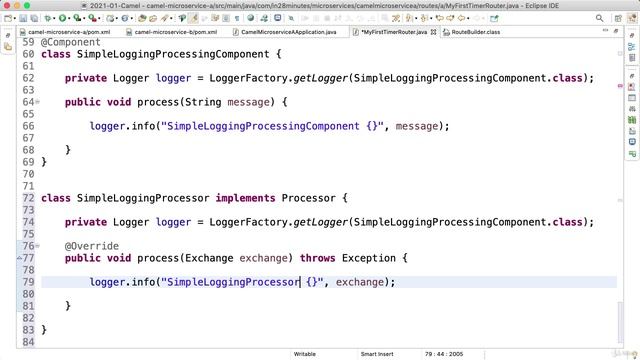Click the New file wizard icon
The height and width of the screenshot is (360, 640).
pyautogui.click(x=8, y=18)
